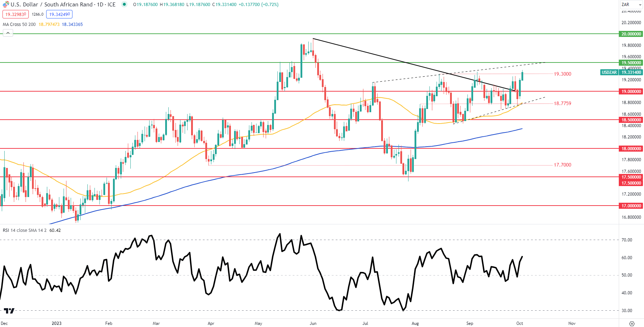Image resolution: width=644 pixels, height=327 pixels.
Task: Click the Jun marker on time axis
Action: 313,323
